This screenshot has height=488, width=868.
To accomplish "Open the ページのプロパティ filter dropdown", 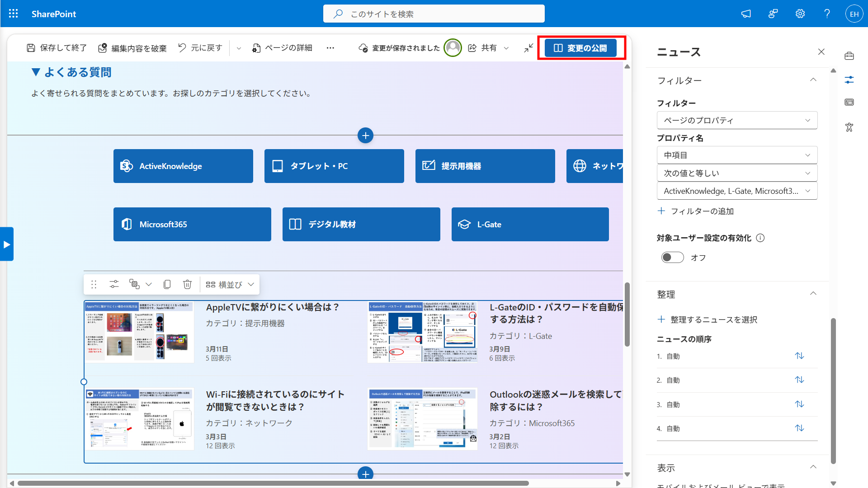I will pyautogui.click(x=737, y=120).
